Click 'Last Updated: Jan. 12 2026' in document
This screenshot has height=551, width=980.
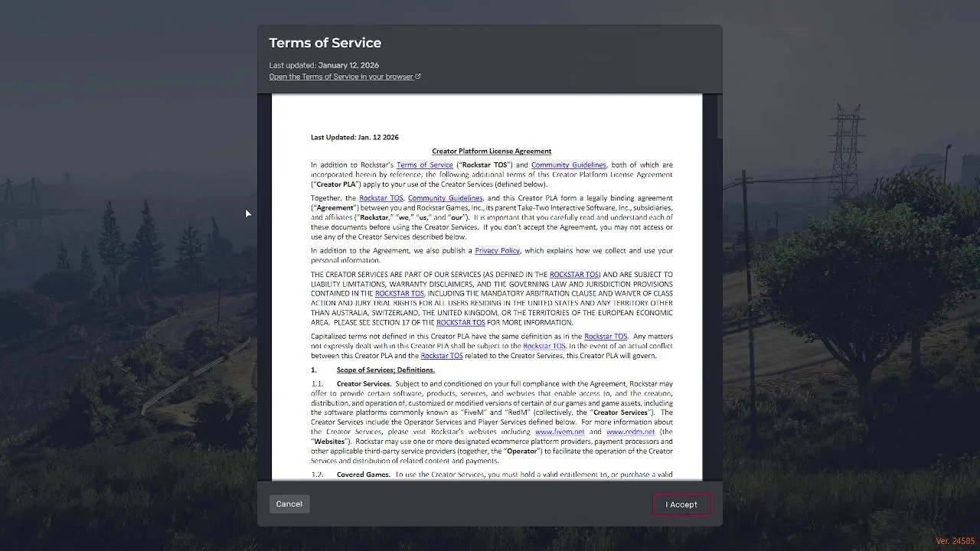pyautogui.click(x=354, y=138)
